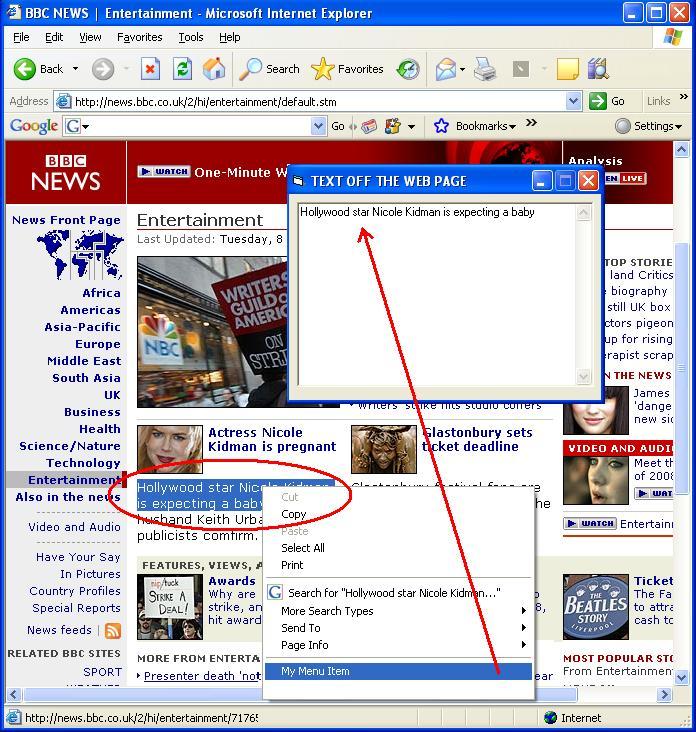
Task: Click the Back arrow icon
Action: coord(24,69)
